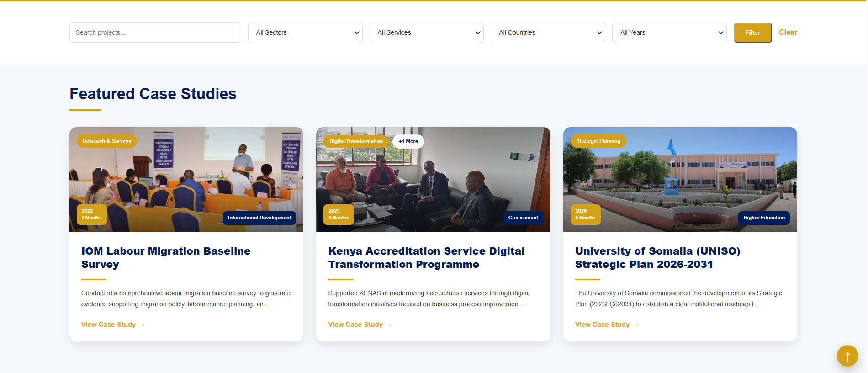Screen dimensions: 868x373
Task: Click the Strategic Planning tag
Action: click(x=598, y=141)
